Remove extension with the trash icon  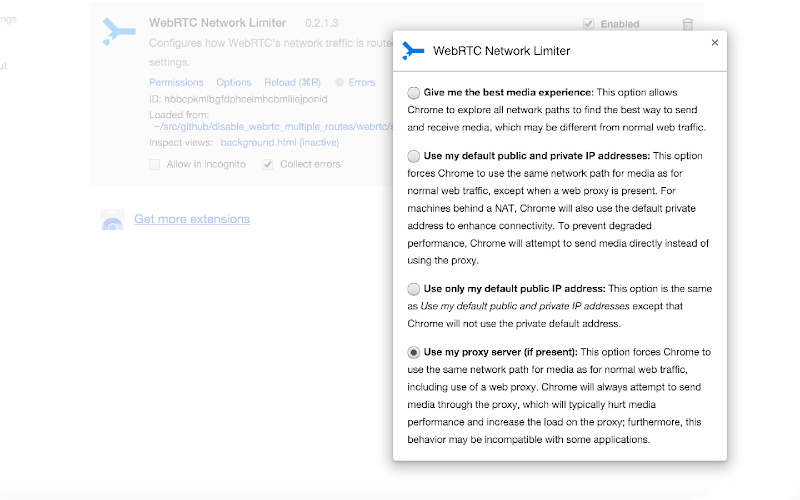(688, 24)
